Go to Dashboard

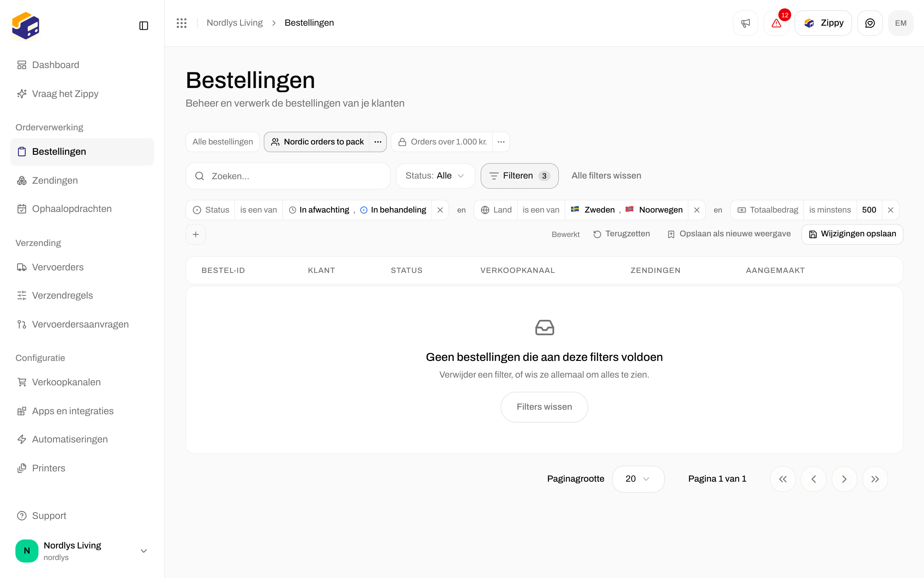pos(82,65)
